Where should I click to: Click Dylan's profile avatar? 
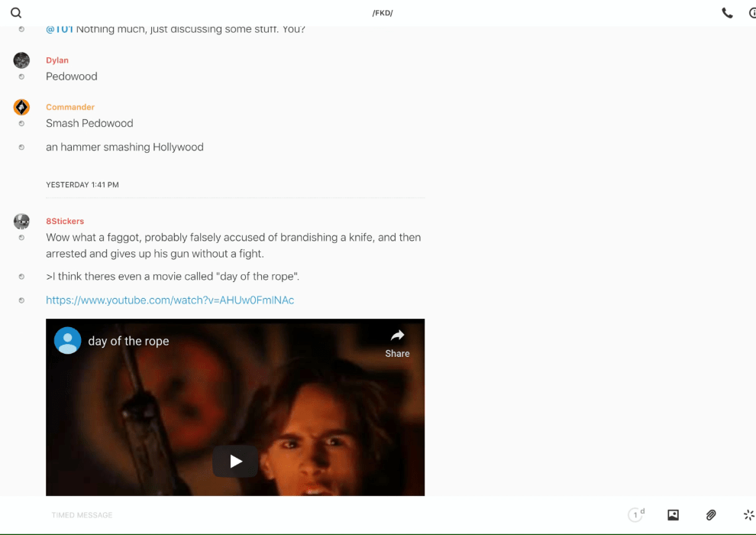(x=21, y=60)
